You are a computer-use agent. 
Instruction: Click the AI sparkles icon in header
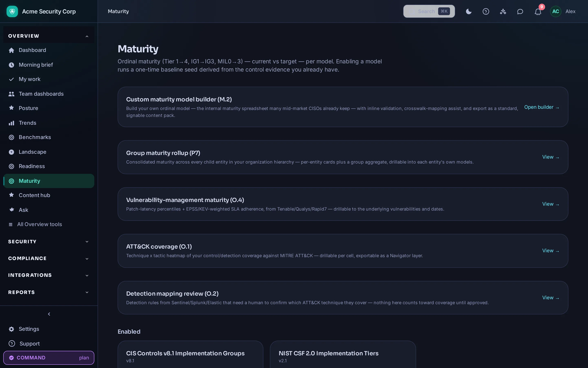(x=503, y=11)
